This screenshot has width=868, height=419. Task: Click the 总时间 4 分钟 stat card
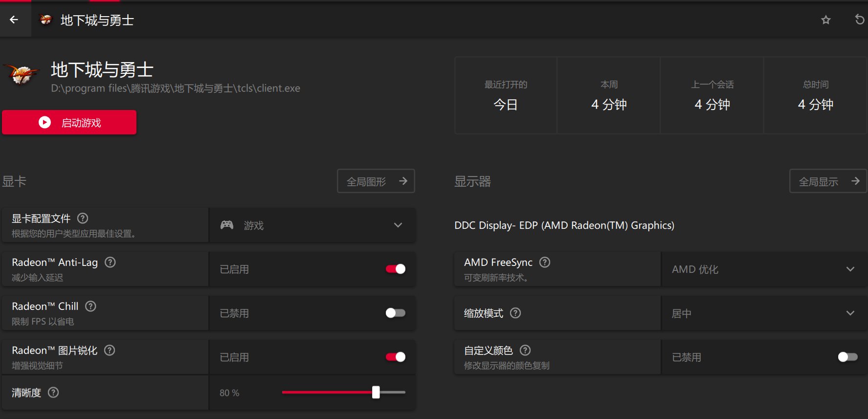(x=816, y=95)
